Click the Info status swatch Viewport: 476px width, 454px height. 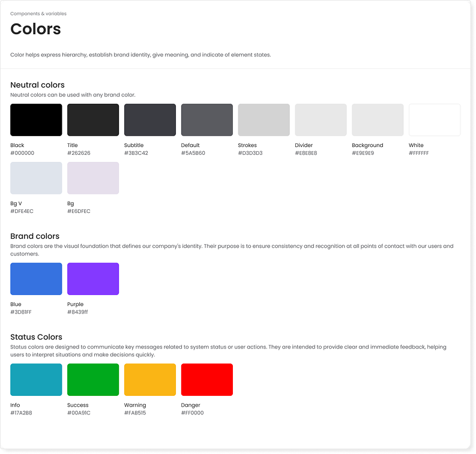(36, 380)
